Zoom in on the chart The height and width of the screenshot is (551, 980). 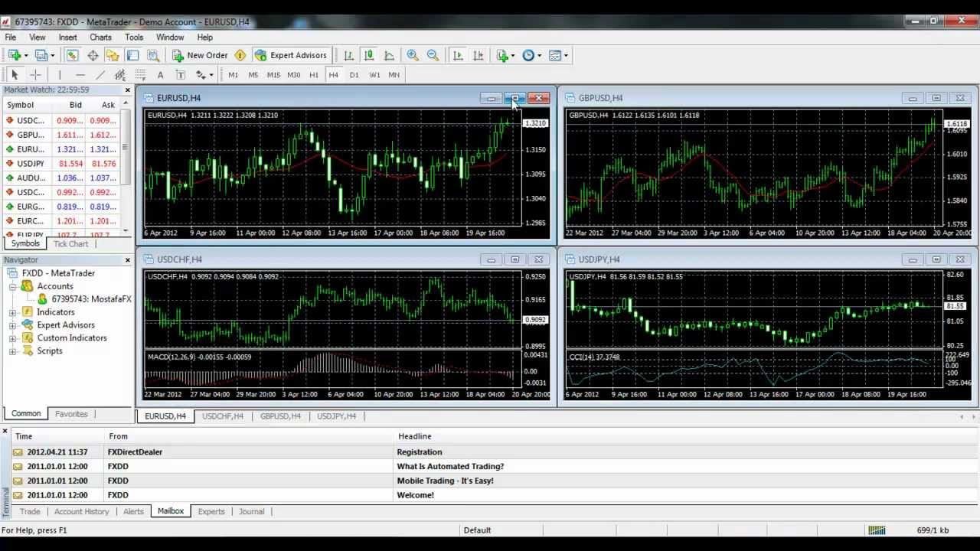413,55
